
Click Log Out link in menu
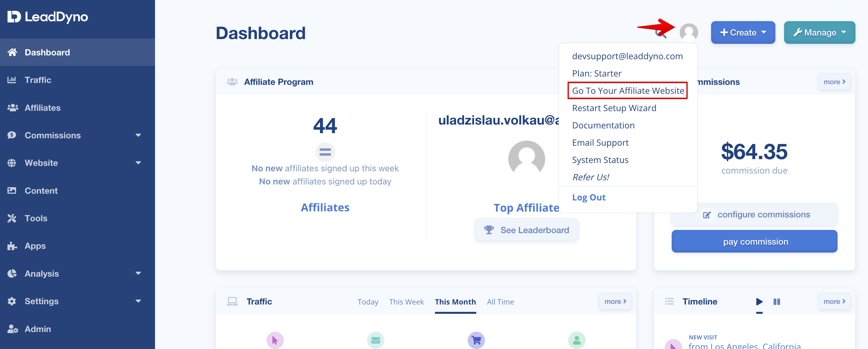coord(588,198)
